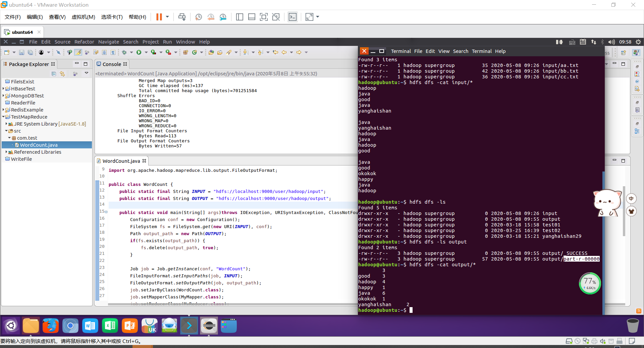Select the ubuntu64 VM tab

coord(22,32)
